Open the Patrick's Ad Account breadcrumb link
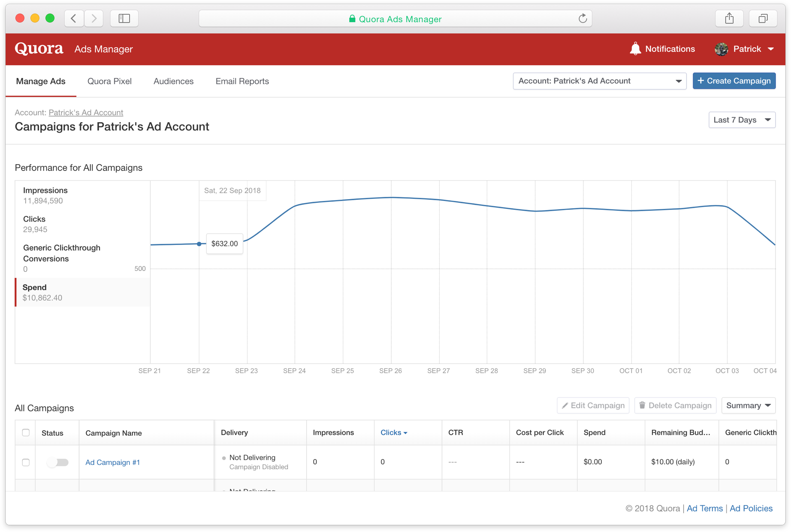This screenshot has height=532, width=791. click(x=86, y=112)
